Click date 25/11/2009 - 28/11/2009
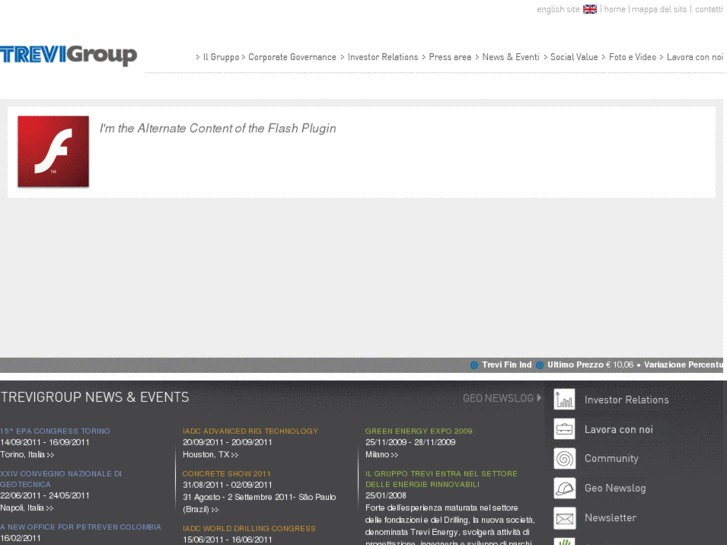The image size is (727, 545). (x=410, y=442)
